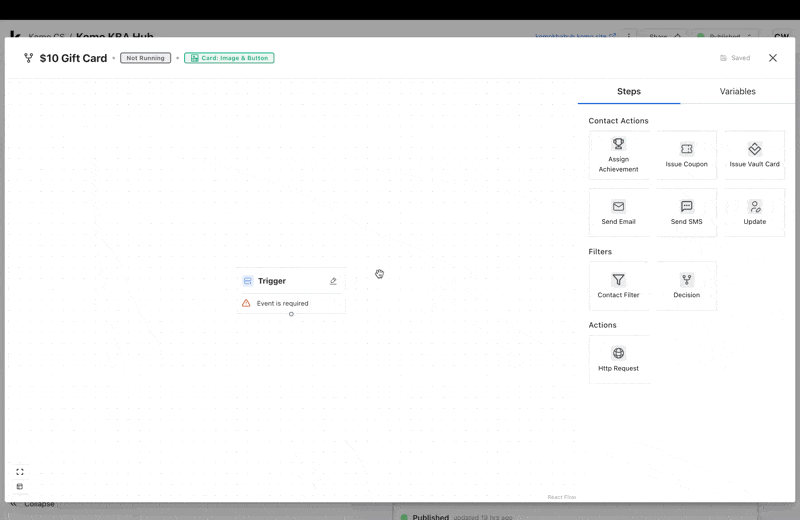The width and height of the screenshot is (800, 520).
Task: Open the Steps tab
Action: pyautogui.click(x=629, y=91)
